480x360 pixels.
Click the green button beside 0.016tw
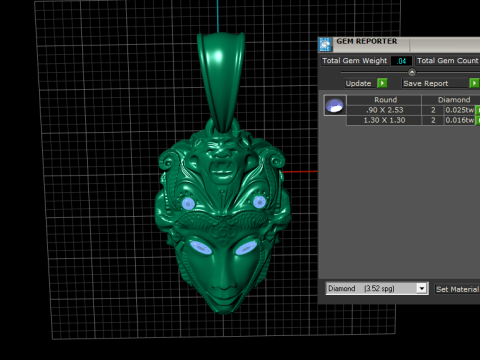[478, 120]
